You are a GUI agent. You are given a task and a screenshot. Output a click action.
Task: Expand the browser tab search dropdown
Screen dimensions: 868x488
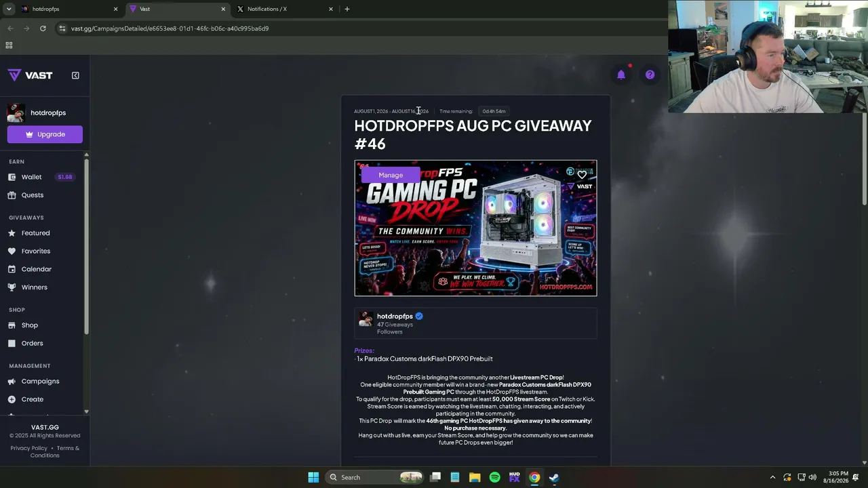9,9
